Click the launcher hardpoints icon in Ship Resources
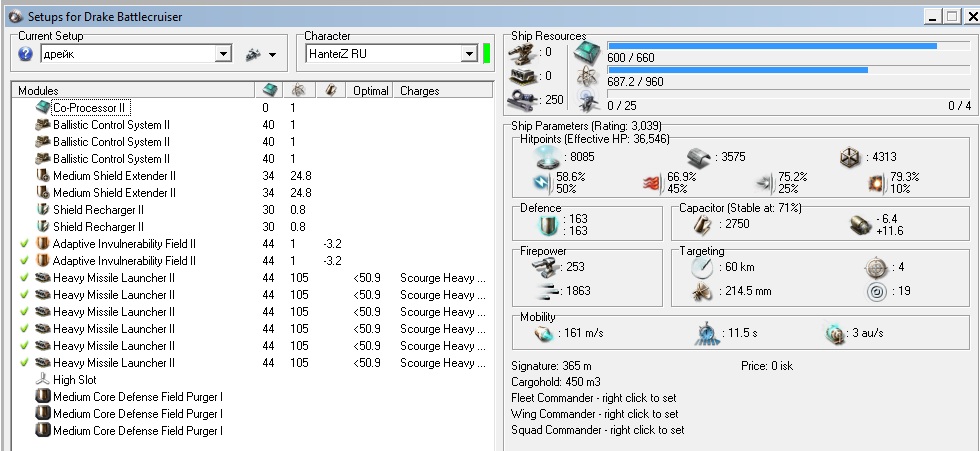 [522, 76]
